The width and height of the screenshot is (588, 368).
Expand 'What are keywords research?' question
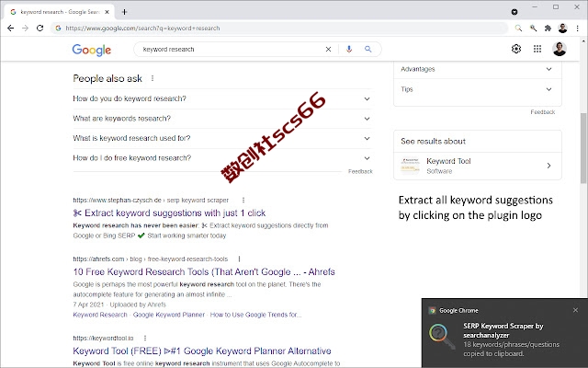[222, 119]
